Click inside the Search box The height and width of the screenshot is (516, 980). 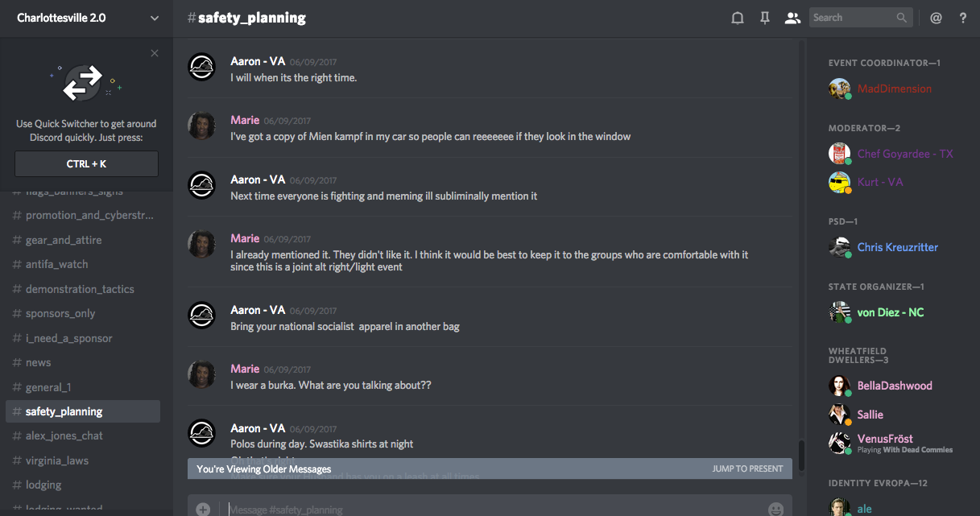click(852, 18)
